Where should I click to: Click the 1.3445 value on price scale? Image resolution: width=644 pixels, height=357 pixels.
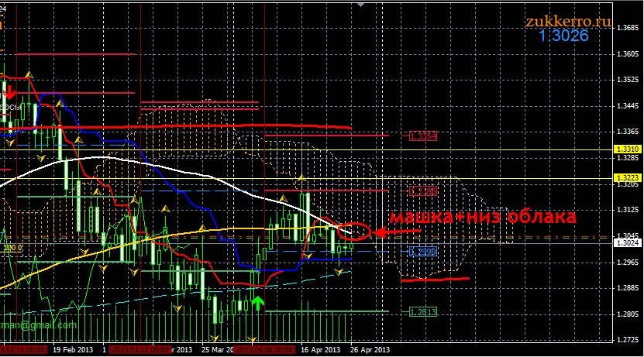click(x=629, y=106)
